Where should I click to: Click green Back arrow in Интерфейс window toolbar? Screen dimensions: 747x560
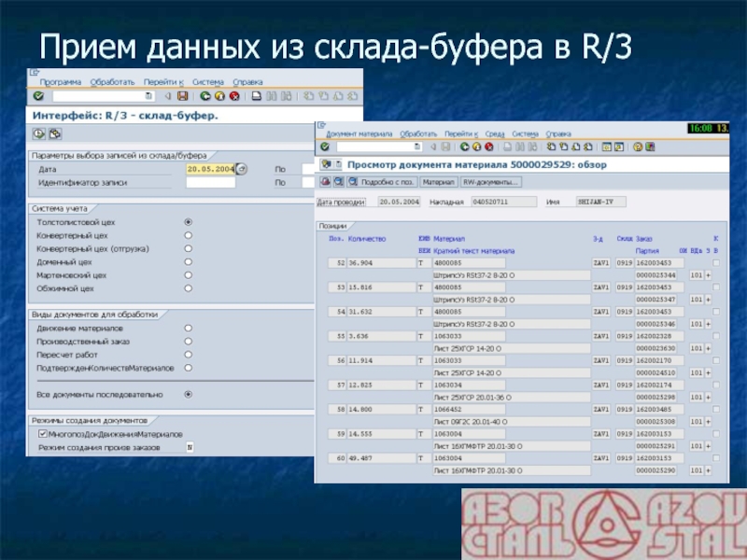(205, 96)
